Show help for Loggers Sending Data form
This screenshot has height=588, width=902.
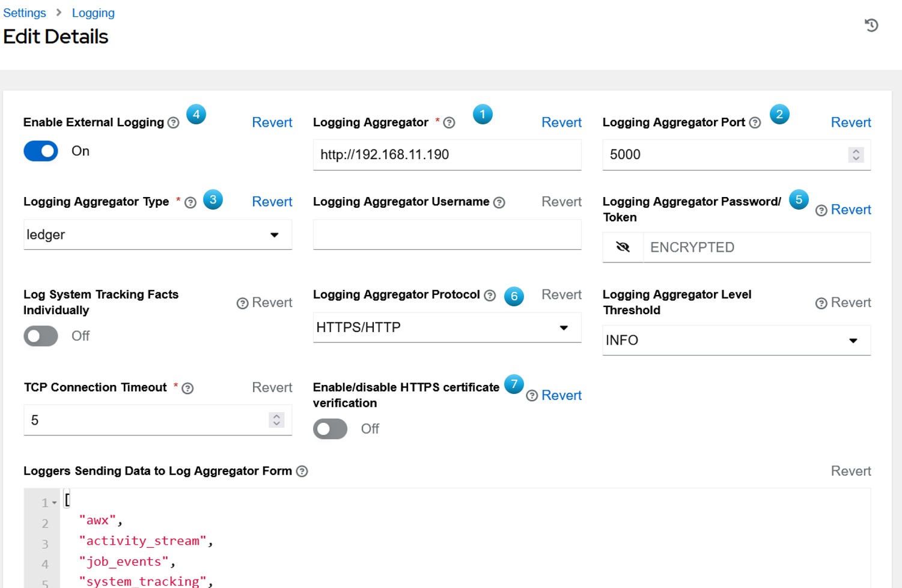302,471
